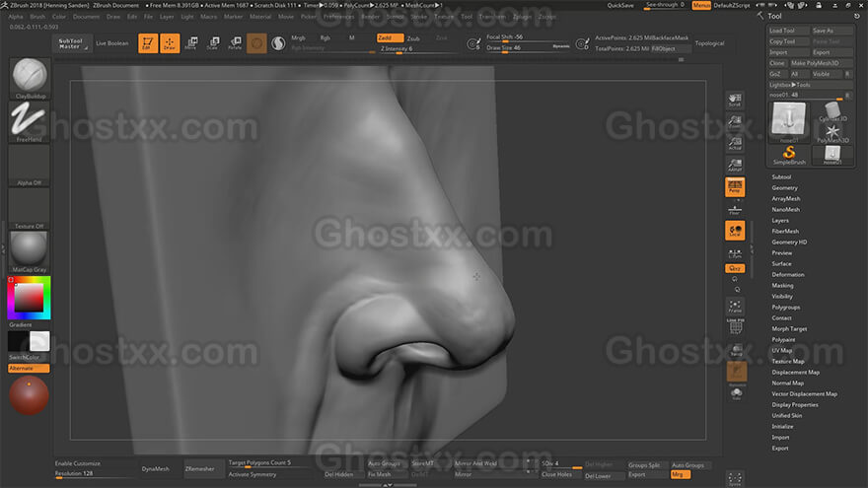Image resolution: width=868 pixels, height=488 pixels.
Task: Click the Frame mesh icon
Action: 735,306
